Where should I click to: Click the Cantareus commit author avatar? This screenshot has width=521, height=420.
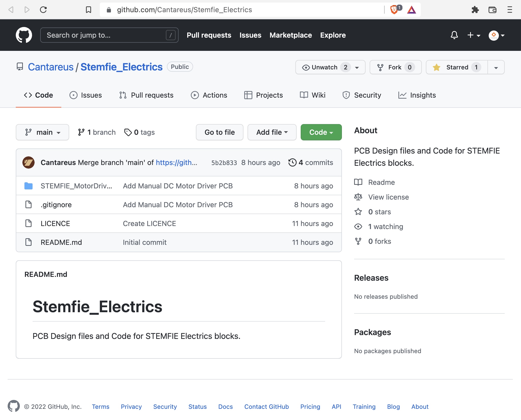28,162
